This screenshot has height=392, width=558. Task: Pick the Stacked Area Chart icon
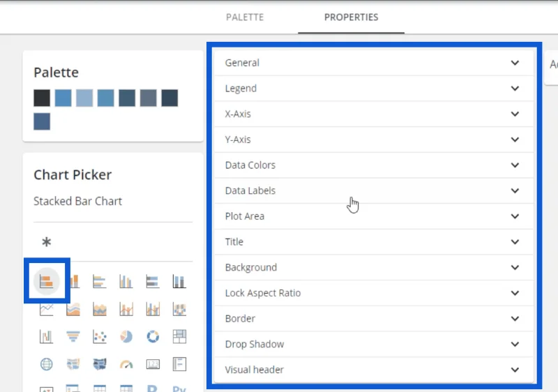(99, 309)
